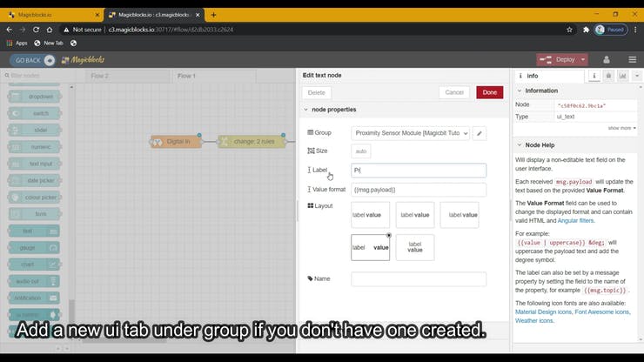Screen dimensions: 644x362
Task: Switch to the first Magicblocks.io browser tab
Action: click(51, 15)
